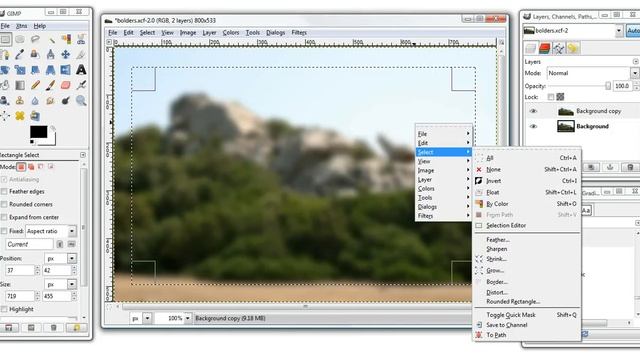
Task: Hide the Background copy layer
Action: (x=533, y=111)
